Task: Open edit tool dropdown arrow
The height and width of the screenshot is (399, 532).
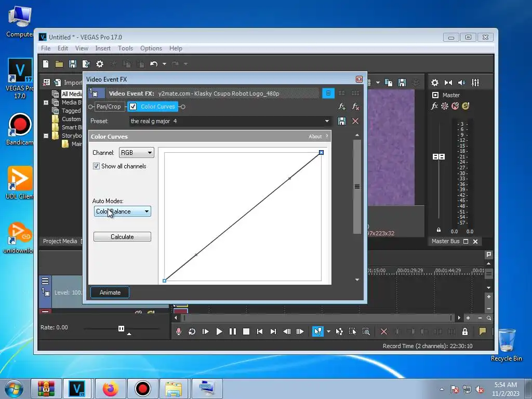Action: [x=328, y=331]
